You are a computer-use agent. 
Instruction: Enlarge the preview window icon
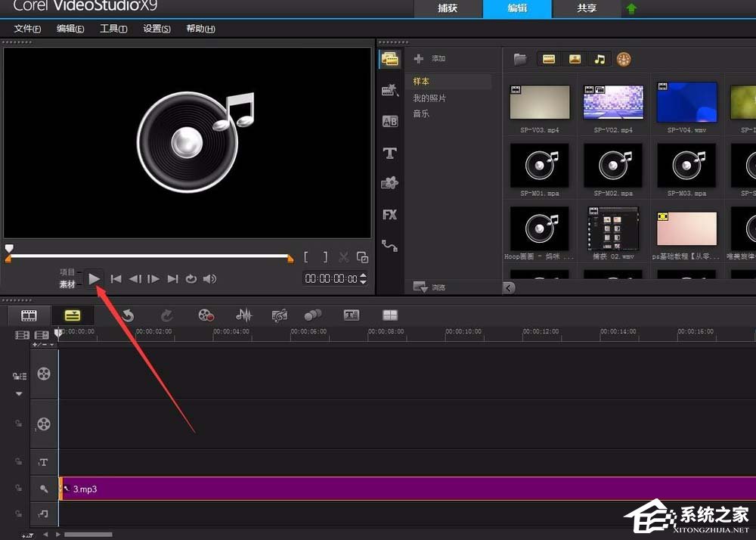(363, 257)
